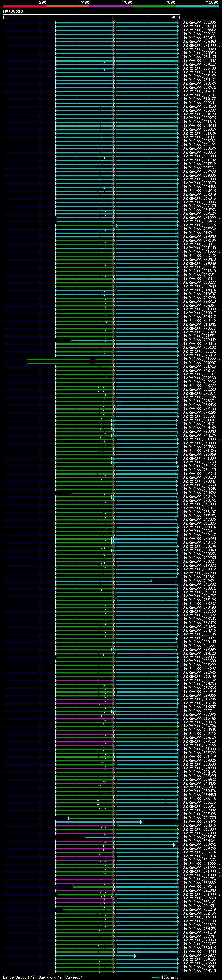Select the UniRef100_Q3LZS8 label
Viewport: 222px width, 980px height.
point(199,462)
